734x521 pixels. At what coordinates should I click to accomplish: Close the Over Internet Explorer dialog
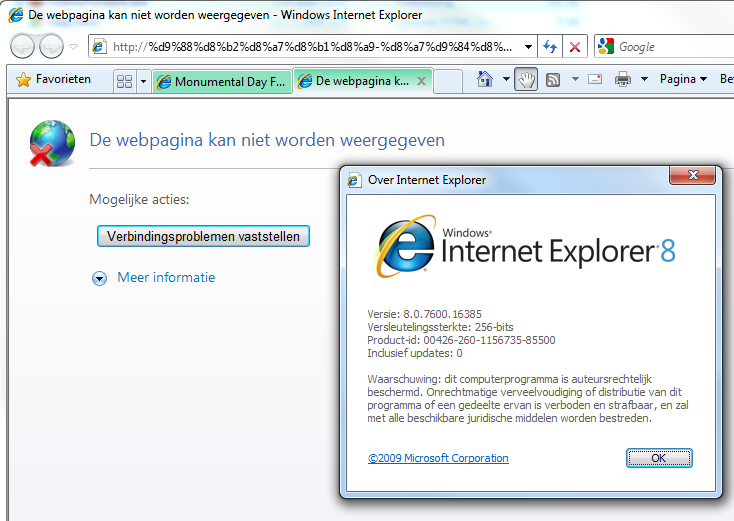[693, 175]
